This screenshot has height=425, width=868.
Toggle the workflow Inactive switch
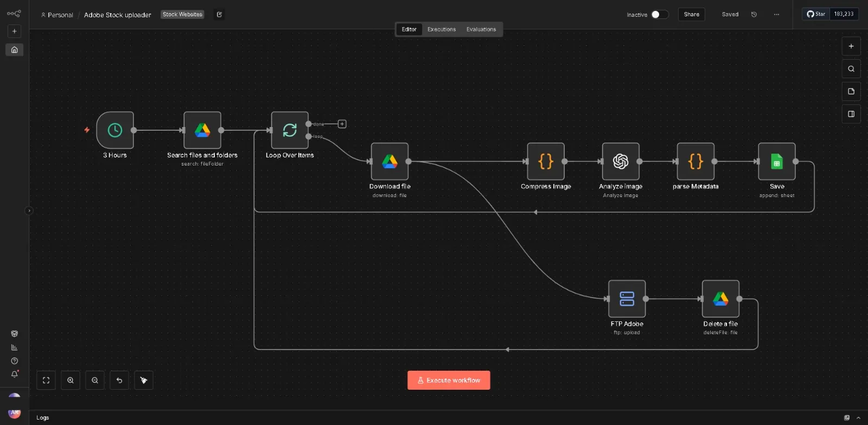(x=660, y=15)
